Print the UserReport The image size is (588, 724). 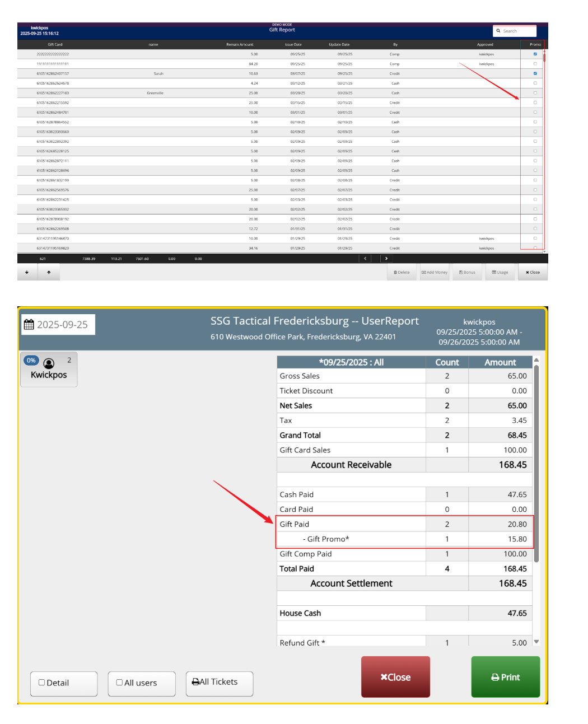506,677
